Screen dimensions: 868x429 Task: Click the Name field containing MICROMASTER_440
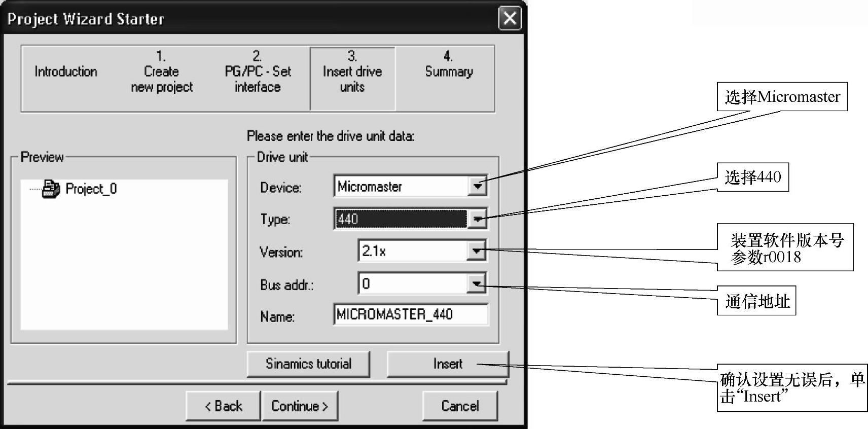pos(411,314)
